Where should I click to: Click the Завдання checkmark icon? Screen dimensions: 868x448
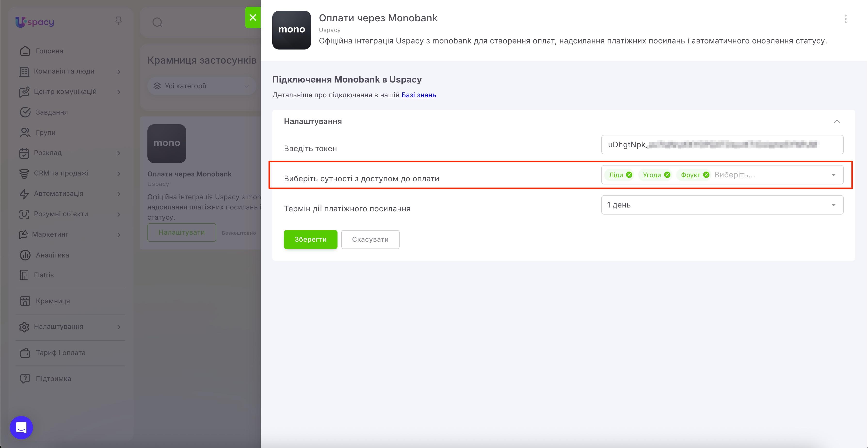25,112
